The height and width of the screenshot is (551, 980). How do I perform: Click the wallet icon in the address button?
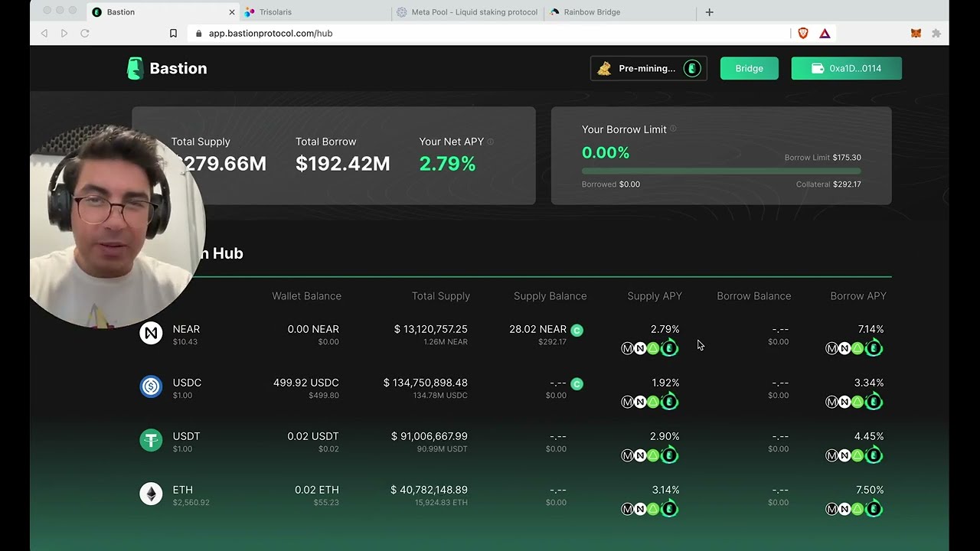tap(818, 68)
